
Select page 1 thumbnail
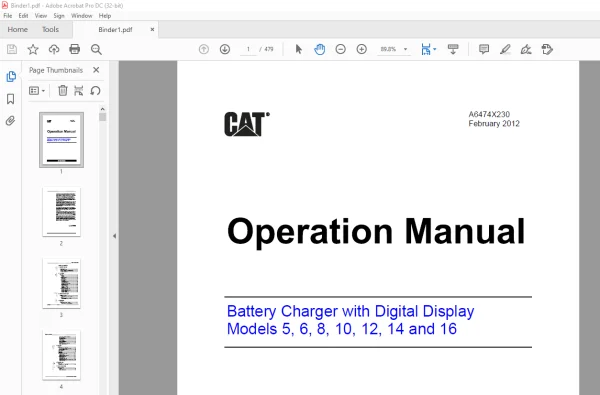point(61,139)
